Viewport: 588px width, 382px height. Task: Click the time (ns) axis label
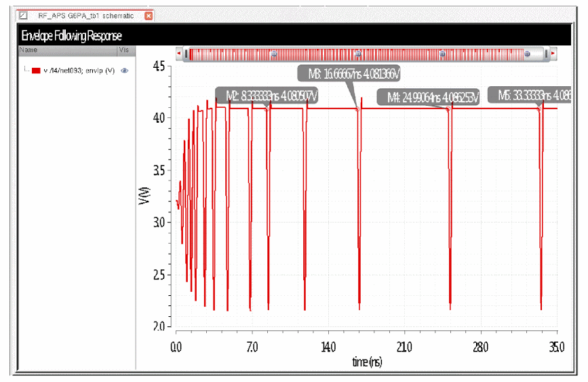point(366,362)
